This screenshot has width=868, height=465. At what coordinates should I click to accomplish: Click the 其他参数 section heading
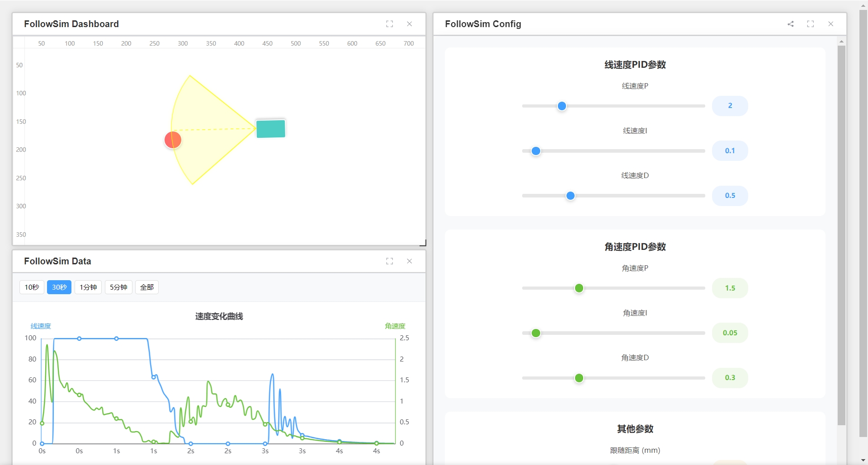click(635, 429)
